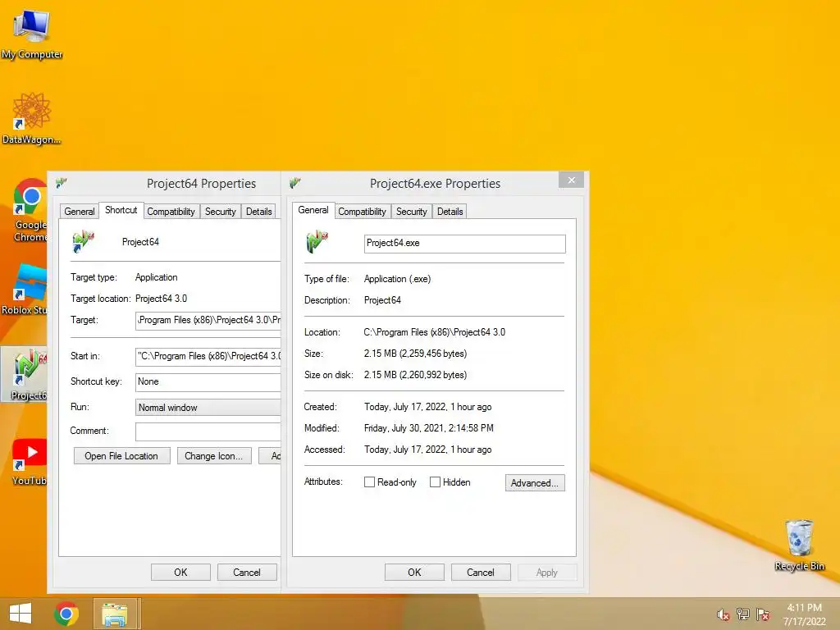
Task: Open the network tray icon
Action: [743, 614]
